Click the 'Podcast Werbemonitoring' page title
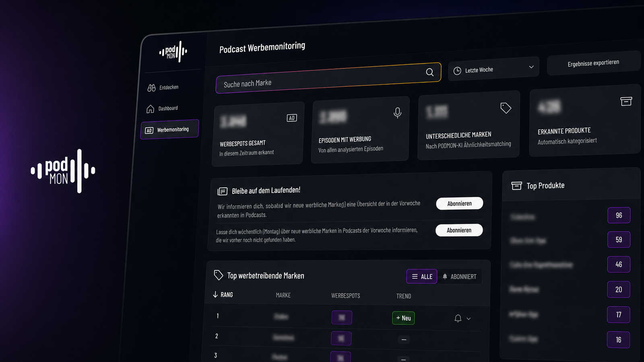Image resolution: width=644 pixels, height=362 pixels. pos(262,47)
